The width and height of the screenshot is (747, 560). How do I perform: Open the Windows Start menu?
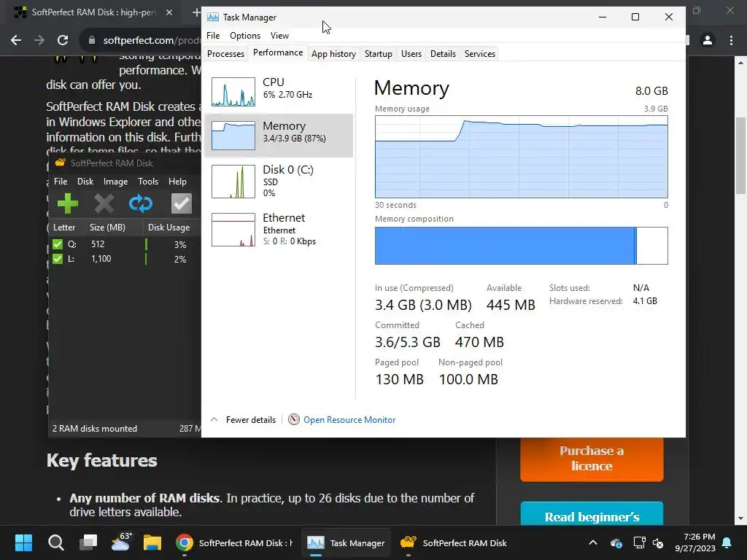pyautogui.click(x=23, y=542)
